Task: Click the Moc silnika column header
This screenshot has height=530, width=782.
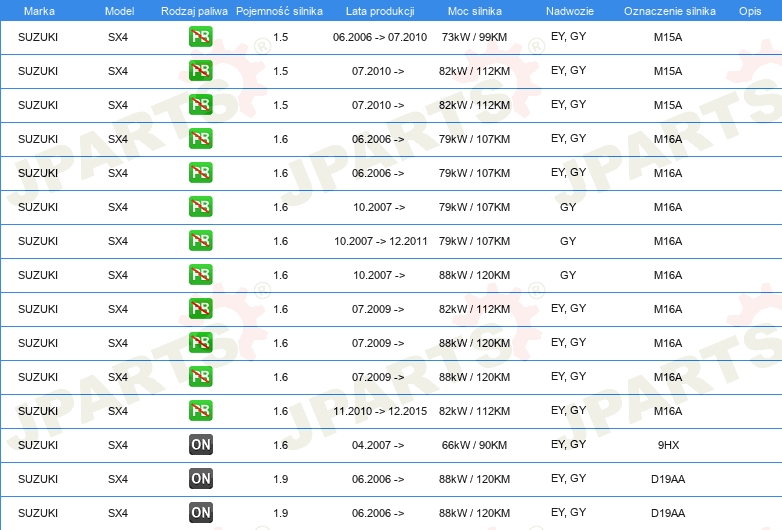Action: (474, 10)
